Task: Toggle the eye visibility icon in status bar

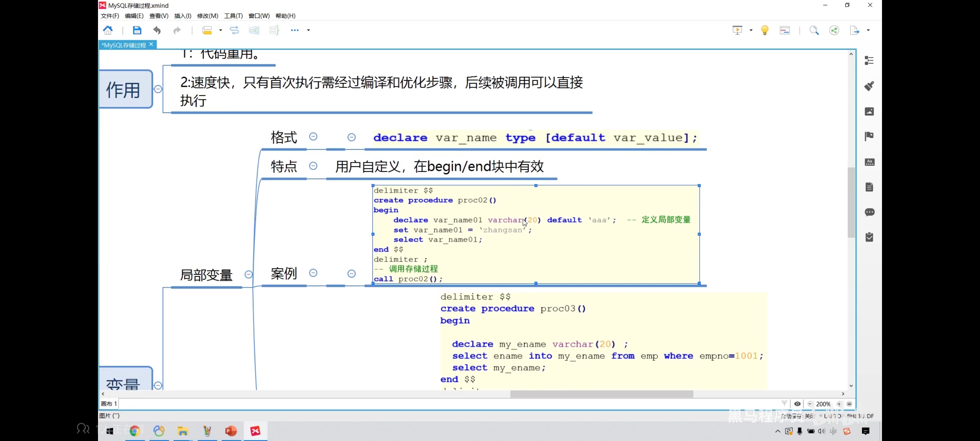Action: point(797,404)
